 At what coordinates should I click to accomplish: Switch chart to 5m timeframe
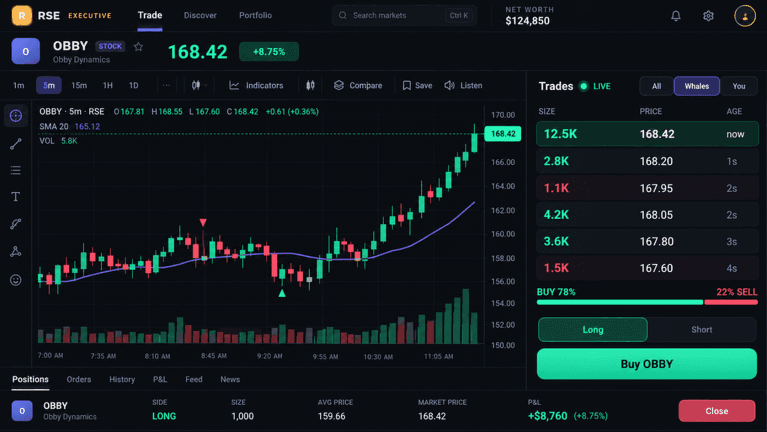coord(49,85)
